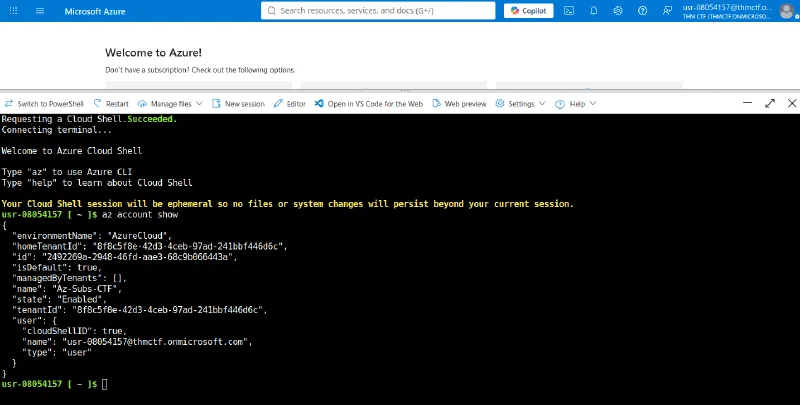The image size is (800, 405).
Task: Click the "tenantId" line in output
Action: (x=140, y=310)
